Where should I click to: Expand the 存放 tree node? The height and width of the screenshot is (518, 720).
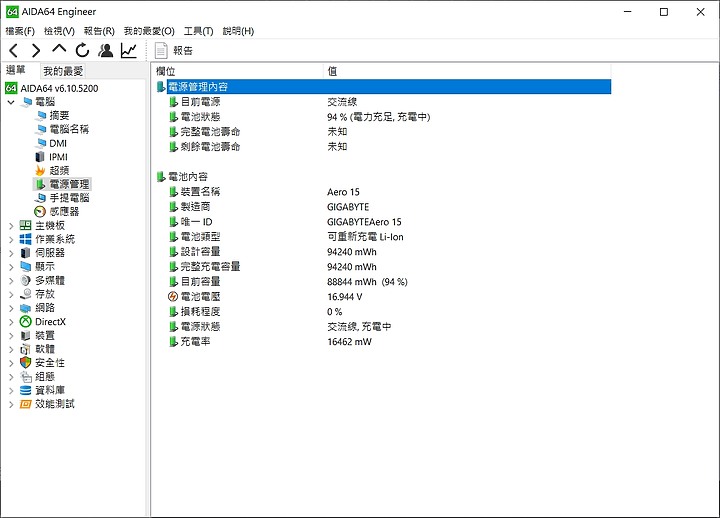pos(11,294)
